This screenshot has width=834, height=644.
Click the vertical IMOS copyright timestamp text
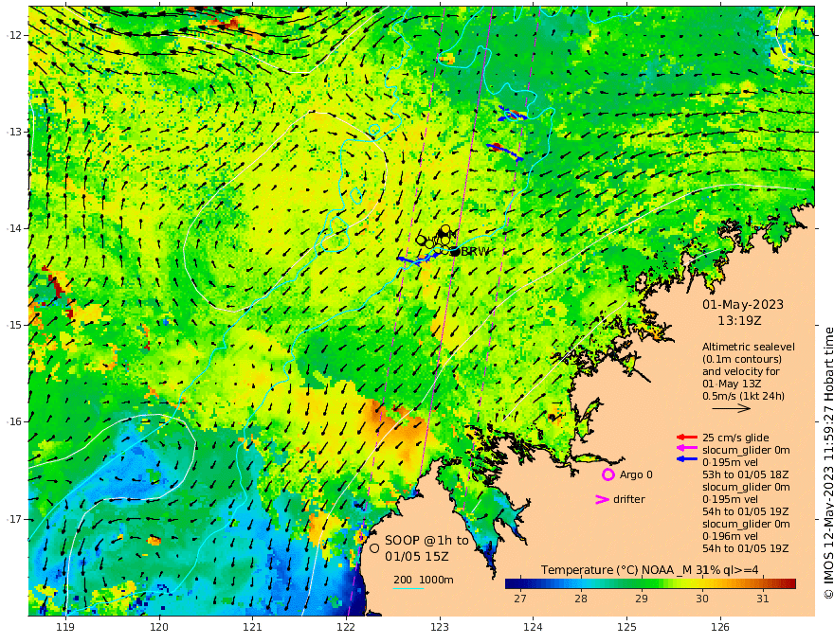coord(827,463)
